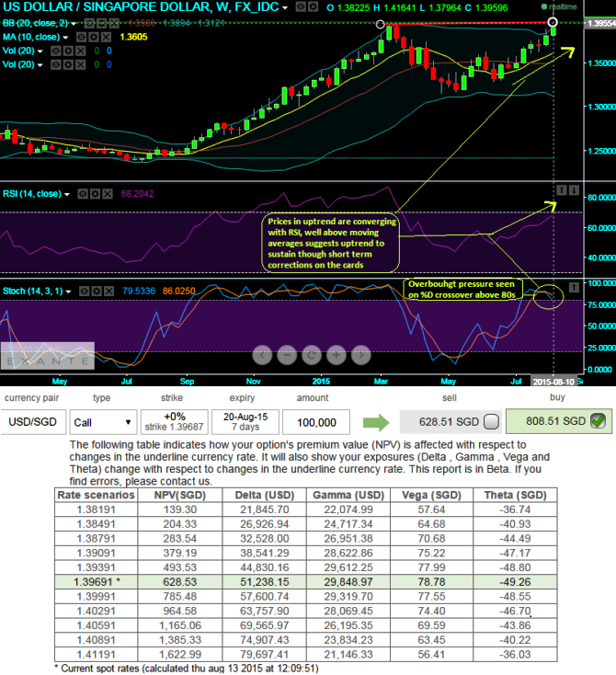Remove the second Vol (20) indicator
The width and height of the screenshot is (616, 675).
coord(81,64)
